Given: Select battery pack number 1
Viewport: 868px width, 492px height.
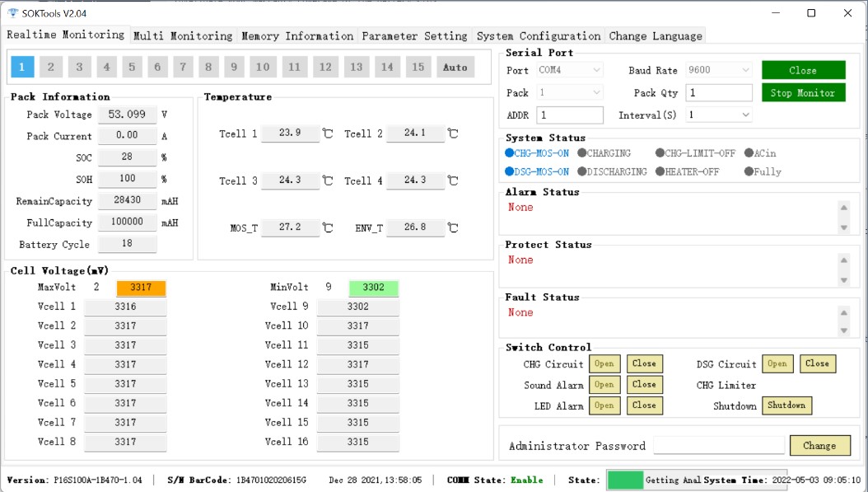Looking at the screenshot, I should point(22,67).
